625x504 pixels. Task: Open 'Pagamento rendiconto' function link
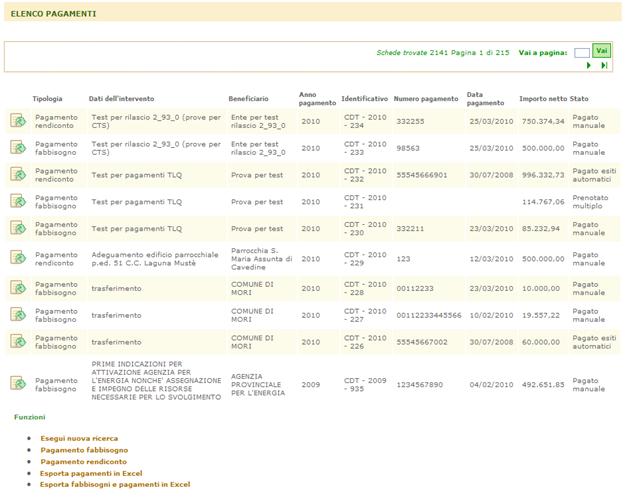84,461
